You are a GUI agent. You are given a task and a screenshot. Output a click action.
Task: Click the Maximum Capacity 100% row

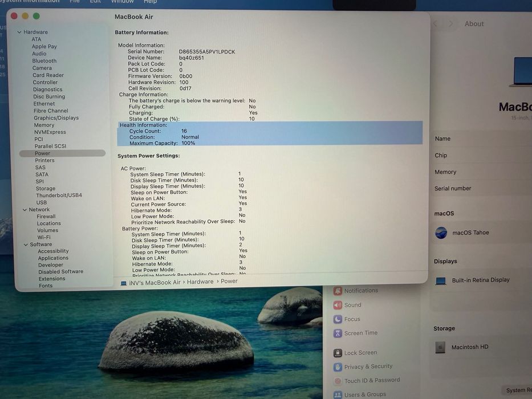click(270, 143)
